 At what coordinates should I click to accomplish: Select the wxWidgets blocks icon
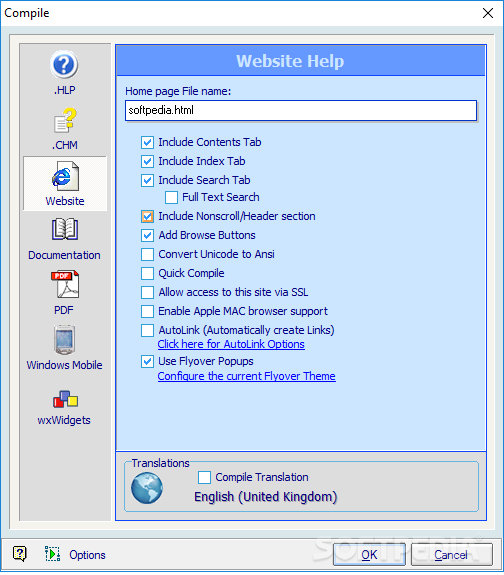[x=65, y=399]
